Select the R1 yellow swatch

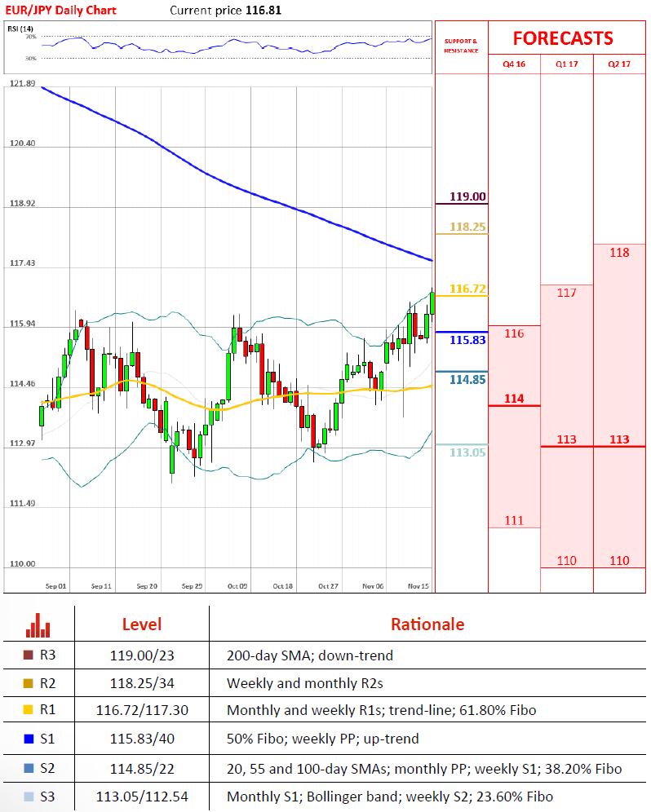[29, 710]
